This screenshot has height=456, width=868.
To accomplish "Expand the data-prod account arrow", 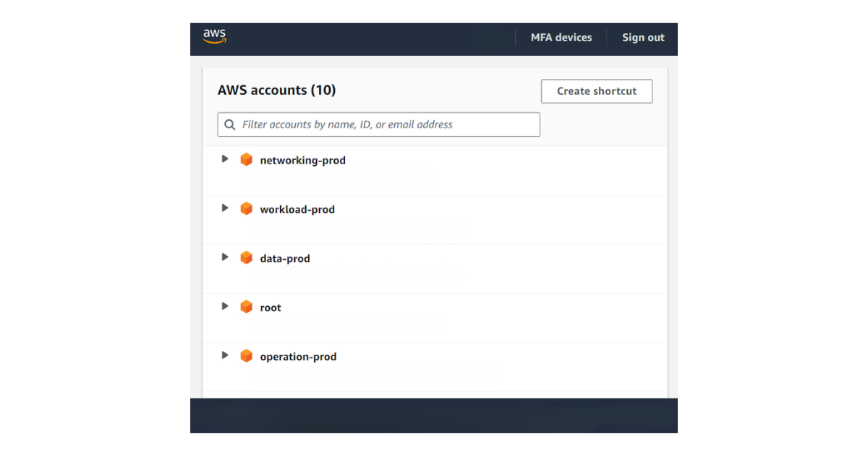I will coord(225,258).
